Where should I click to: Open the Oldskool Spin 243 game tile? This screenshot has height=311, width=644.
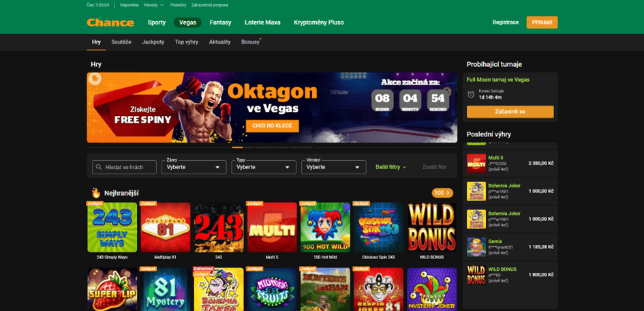tap(378, 227)
